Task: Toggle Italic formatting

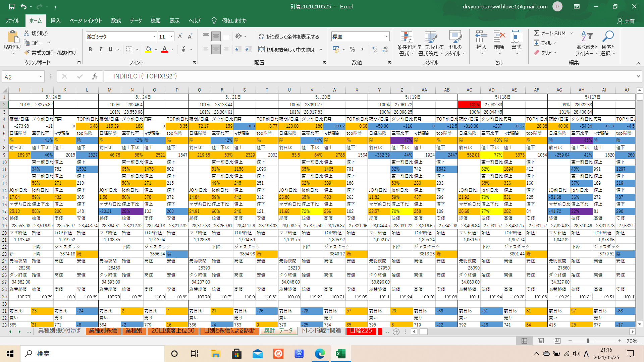Action: (100, 50)
